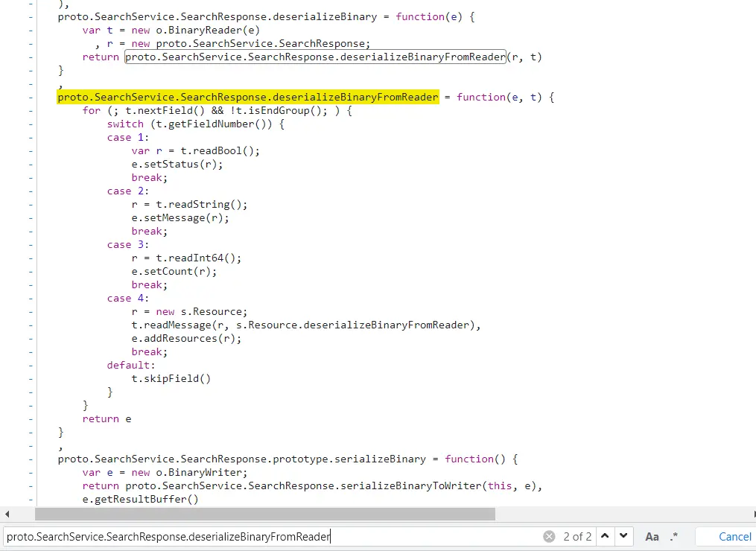Image resolution: width=756 pixels, height=551 pixels.
Task: Click on "var r = t.readBool();" line
Action: pyautogui.click(x=196, y=151)
